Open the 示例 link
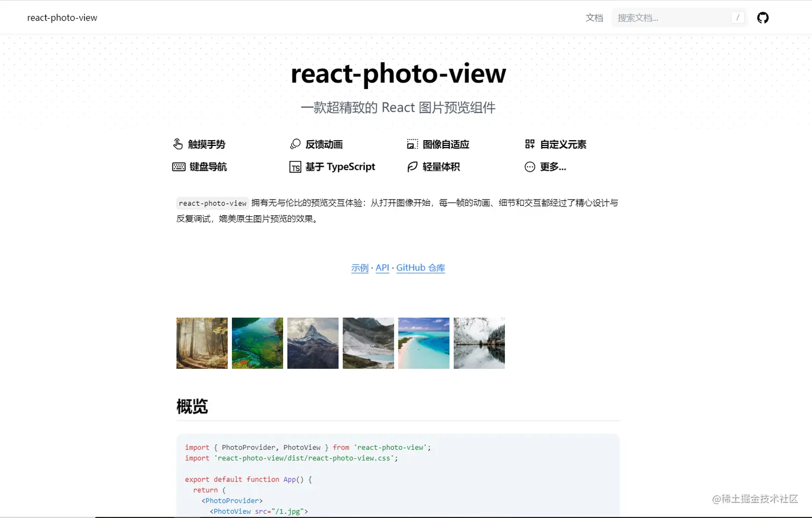The height and width of the screenshot is (518, 812). pos(360,268)
